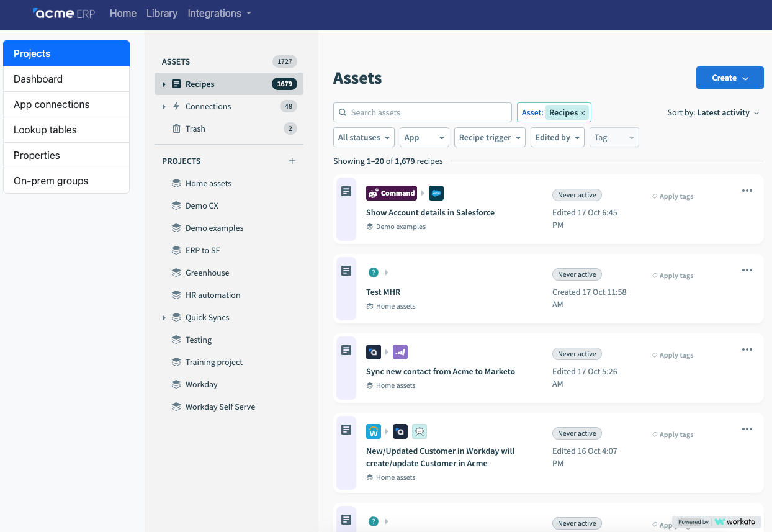Open the All statuses filter dropdown
Image resolution: width=772 pixels, height=532 pixels.
364,137
